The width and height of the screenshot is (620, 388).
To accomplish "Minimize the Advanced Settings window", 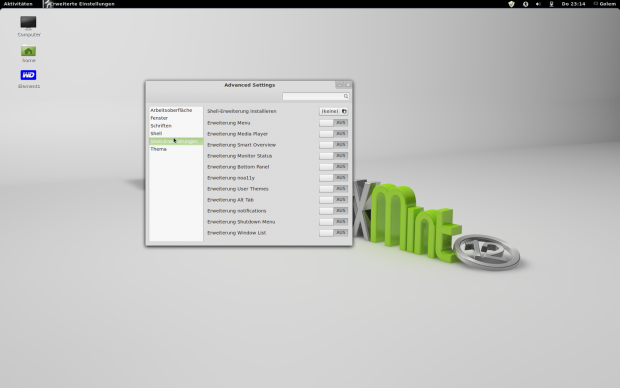I will (339, 85).
